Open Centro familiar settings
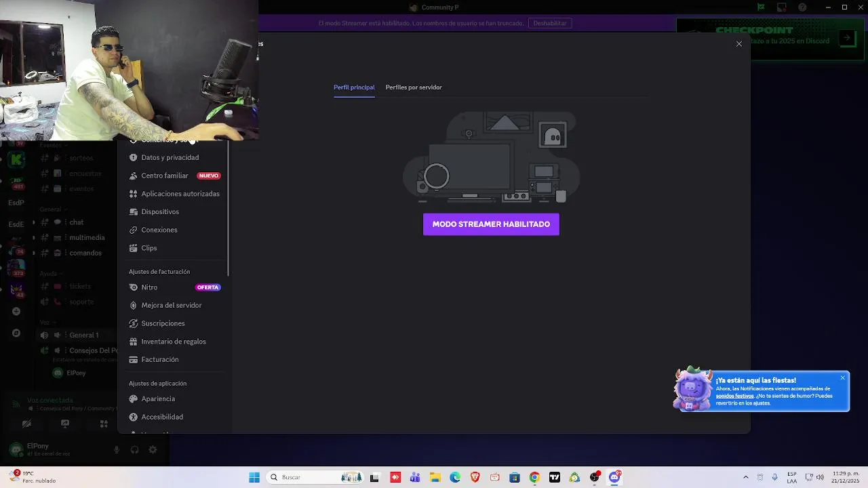 tap(175, 176)
